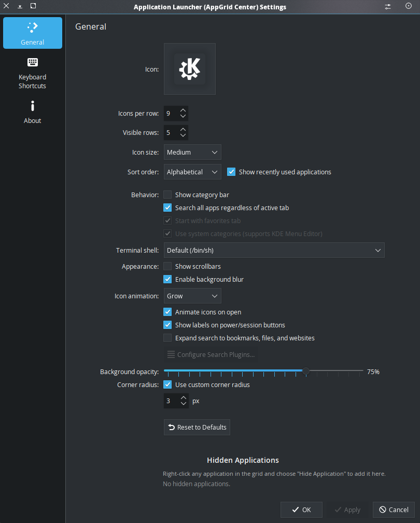This screenshot has width=420, height=523.
Task: Open the Terminal shell dropdown
Action: (x=274, y=250)
